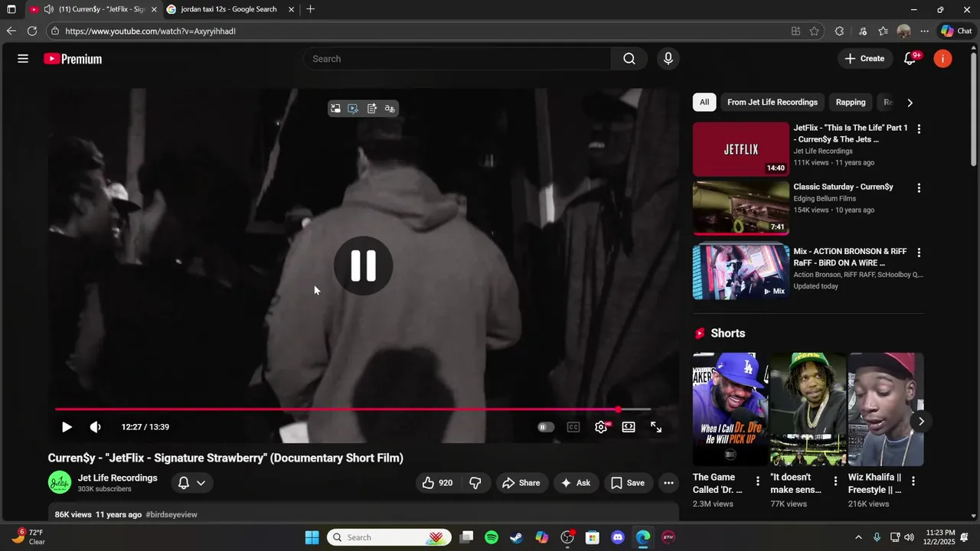Create a video with Create button
The width and height of the screenshot is (980, 551).
tap(864, 59)
